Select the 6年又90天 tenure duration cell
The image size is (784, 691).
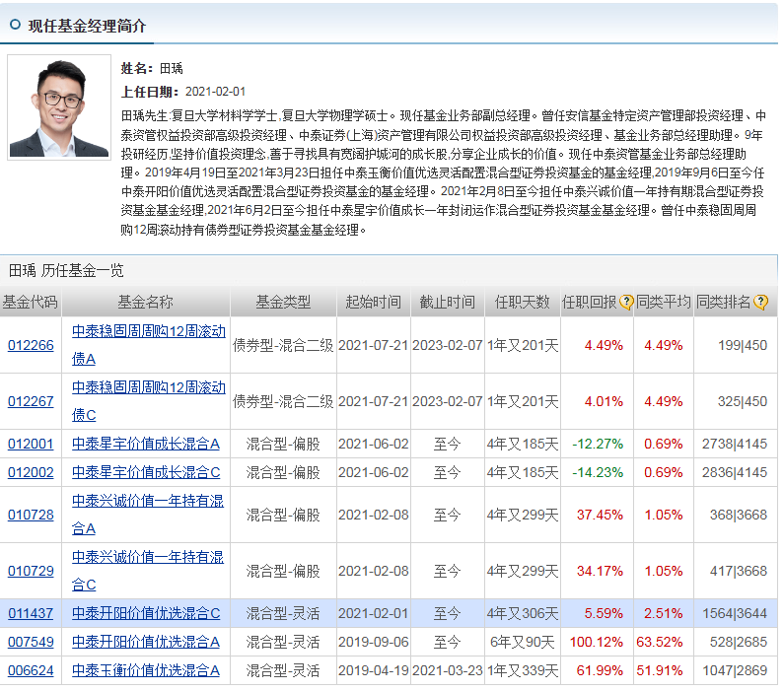[522, 642]
